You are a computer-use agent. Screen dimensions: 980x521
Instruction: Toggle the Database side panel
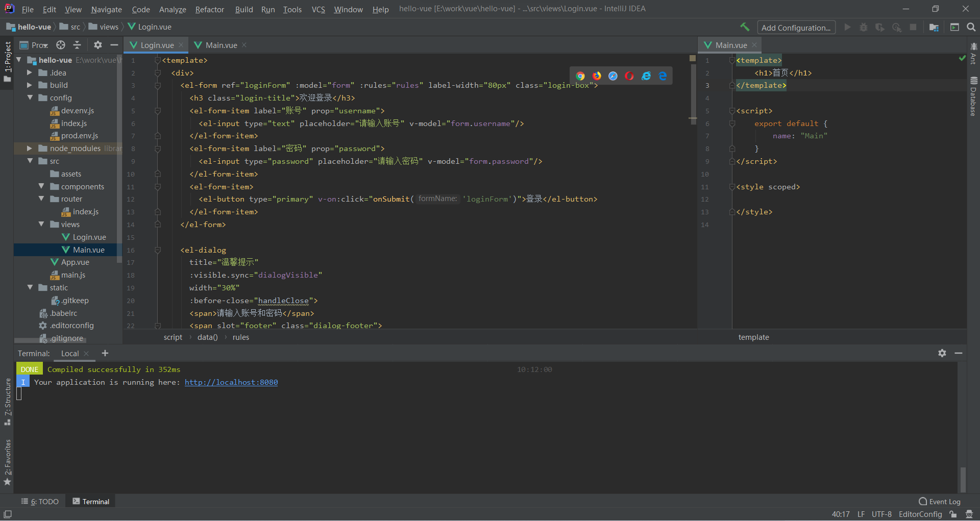(973, 97)
